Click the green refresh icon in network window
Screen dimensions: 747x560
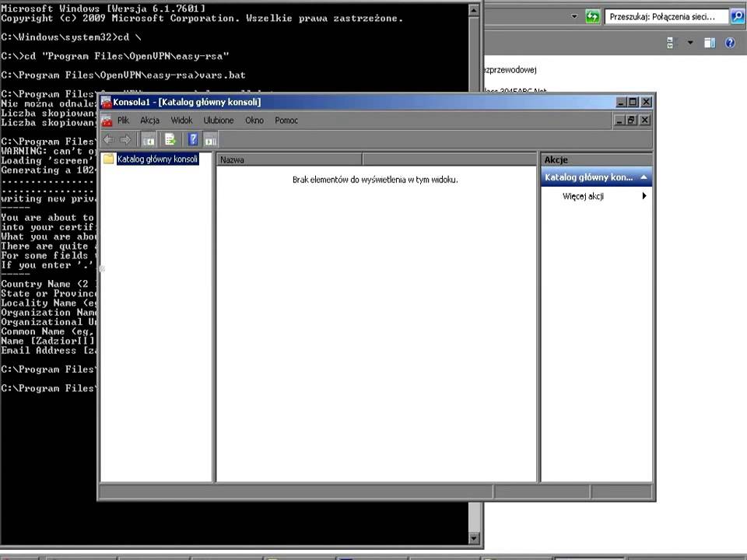(592, 17)
